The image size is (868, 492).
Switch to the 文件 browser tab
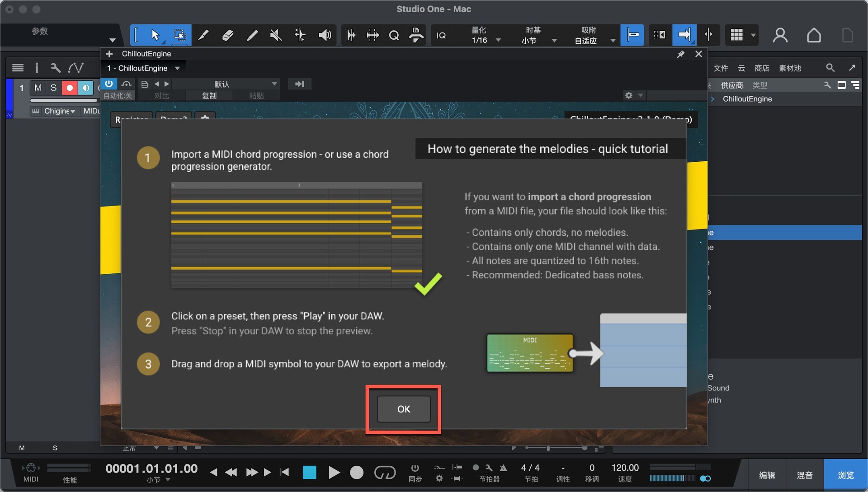tap(721, 68)
